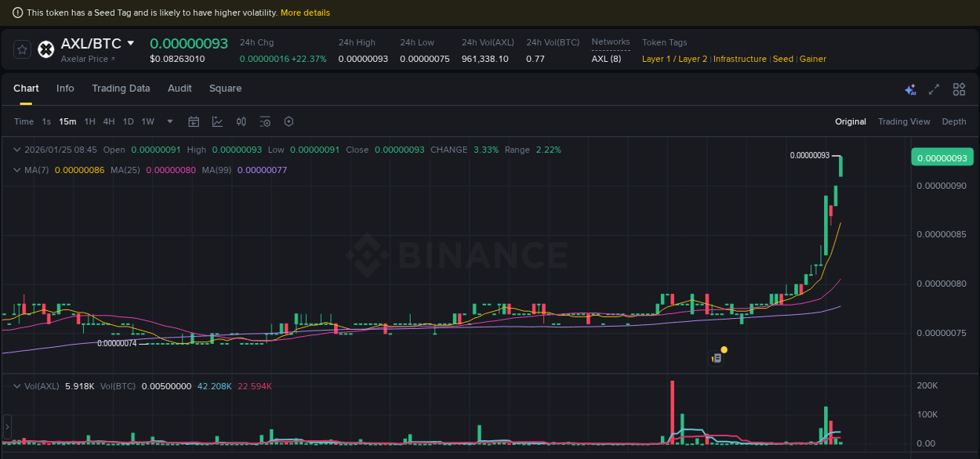Switch to the Trading Data tab
980x459 pixels.
click(x=121, y=89)
